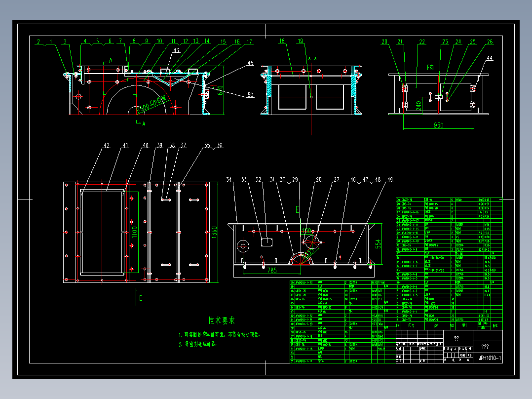This screenshot has width=532, height=399.
Task: Select part callout number 44
Action: click(x=490, y=58)
